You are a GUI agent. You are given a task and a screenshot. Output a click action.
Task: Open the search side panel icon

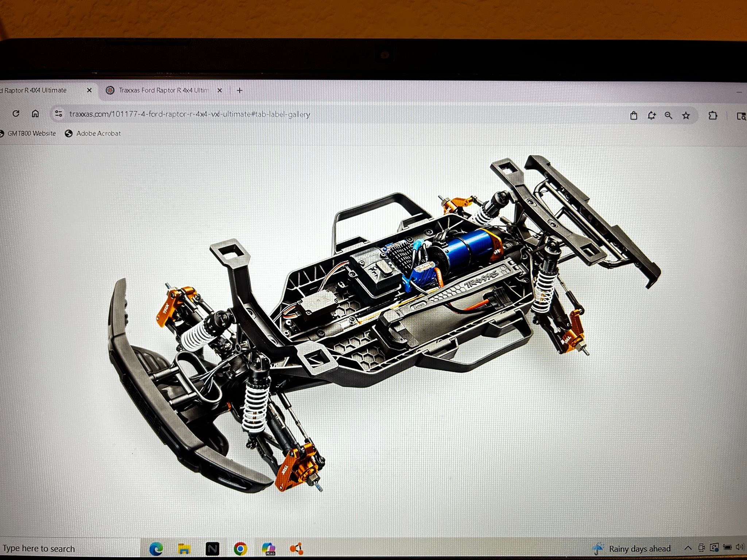pos(741,116)
